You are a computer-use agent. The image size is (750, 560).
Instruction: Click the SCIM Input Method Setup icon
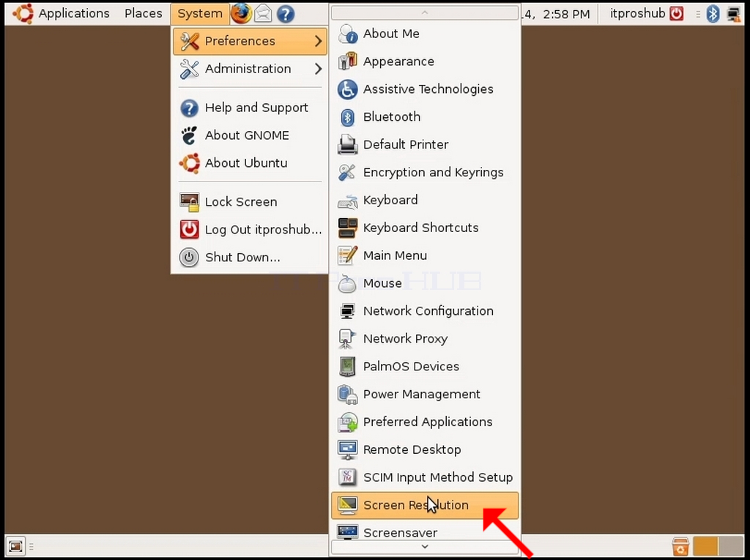pos(347,477)
